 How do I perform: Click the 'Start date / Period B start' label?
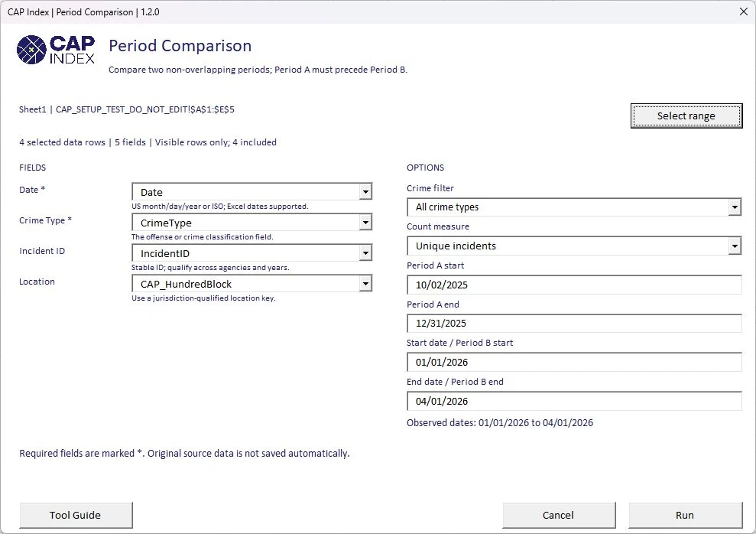click(460, 343)
